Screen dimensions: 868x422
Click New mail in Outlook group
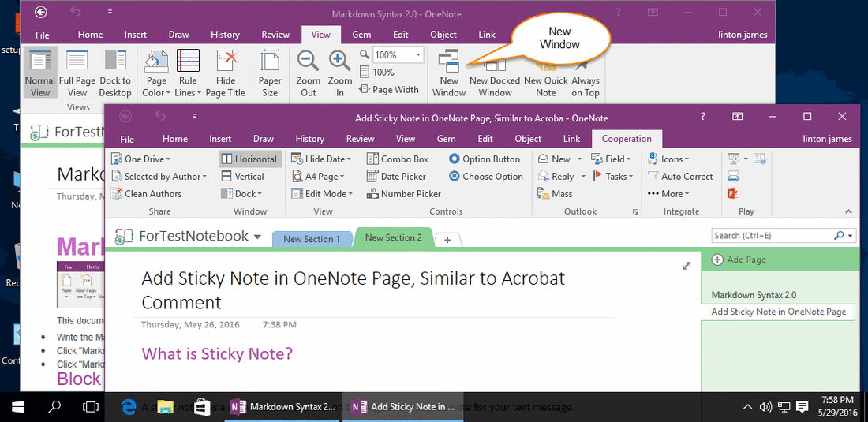coord(554,159)
